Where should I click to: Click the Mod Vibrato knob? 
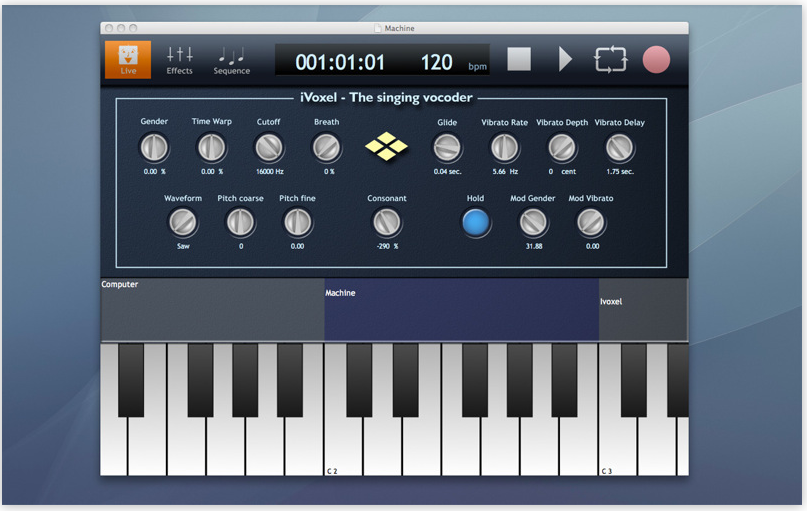click(591, 223)
